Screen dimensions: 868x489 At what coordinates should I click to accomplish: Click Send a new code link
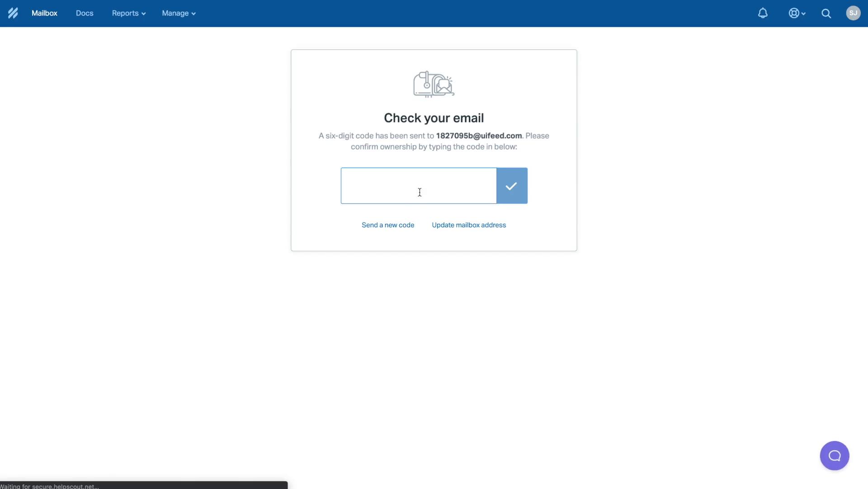388,225
